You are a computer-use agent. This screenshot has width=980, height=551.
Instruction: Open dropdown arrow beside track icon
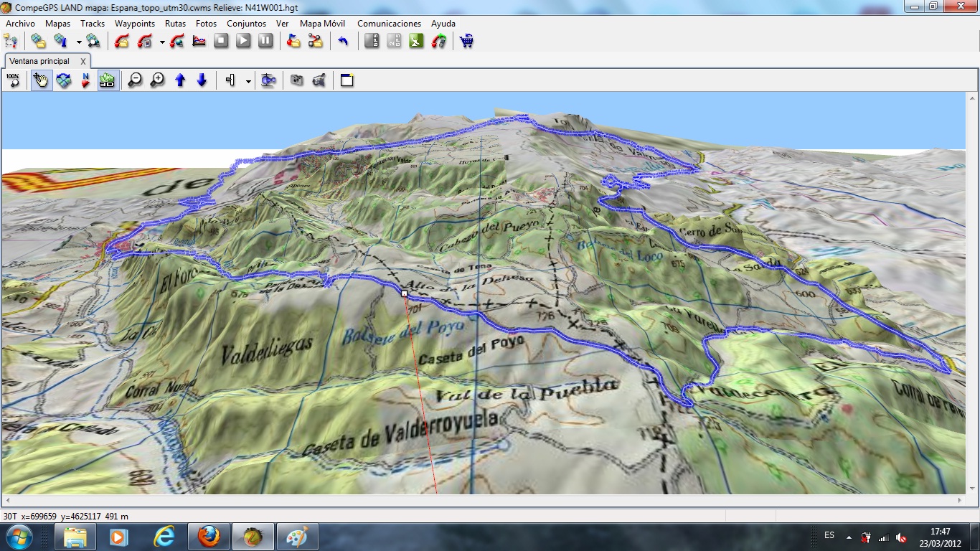point(162,42)
